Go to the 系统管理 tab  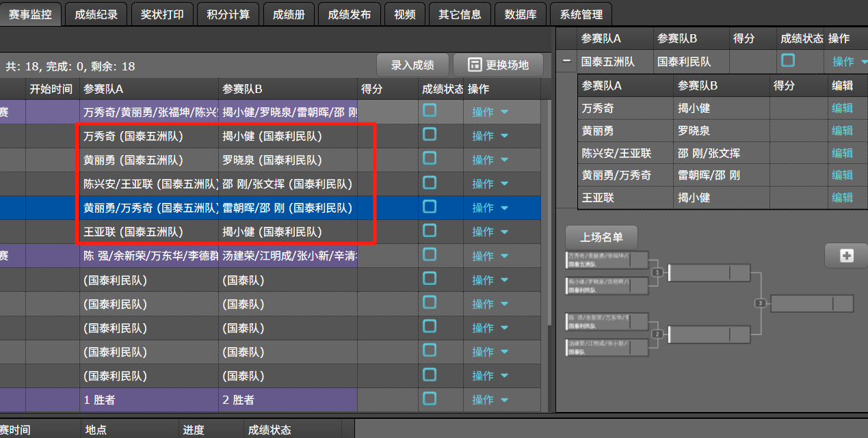click(581, 14)
